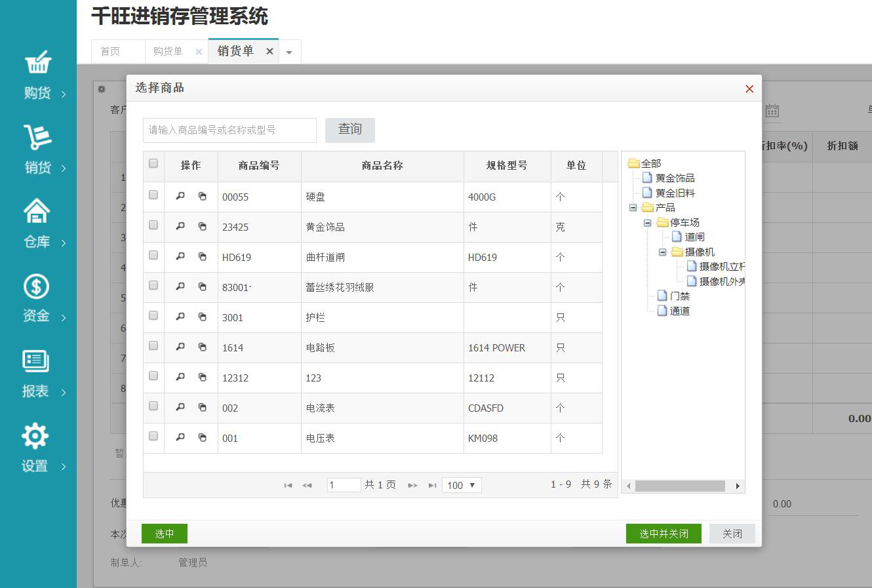
Task: Click the copy icon for 黄金饰品 row
Action: point(203,226)
